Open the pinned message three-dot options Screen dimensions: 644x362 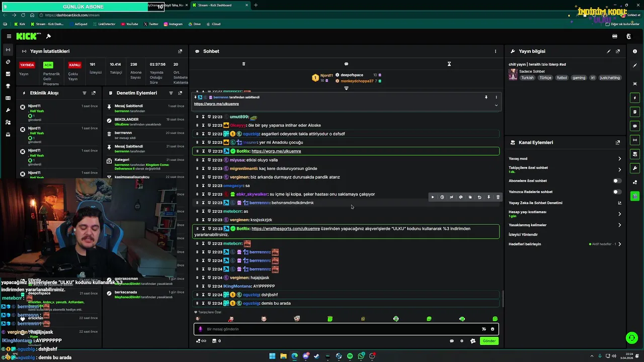(x=496, y=97)
